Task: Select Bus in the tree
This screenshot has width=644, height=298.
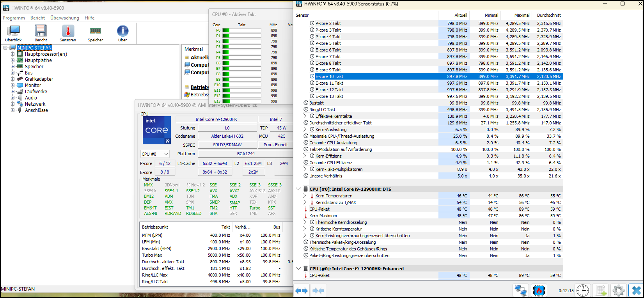Action: coord(28,73)
